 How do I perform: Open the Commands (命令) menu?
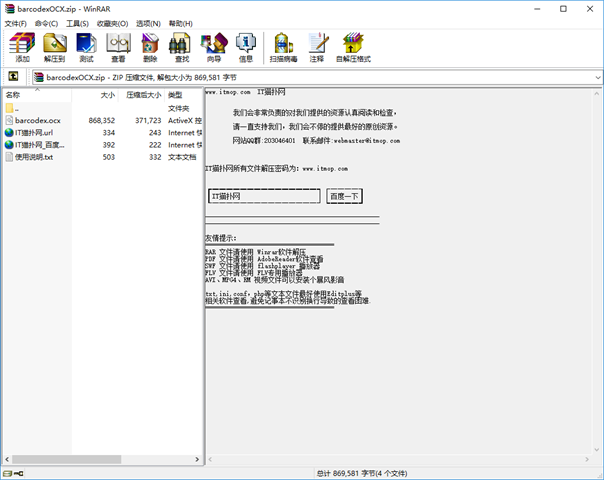coord(46,23)
